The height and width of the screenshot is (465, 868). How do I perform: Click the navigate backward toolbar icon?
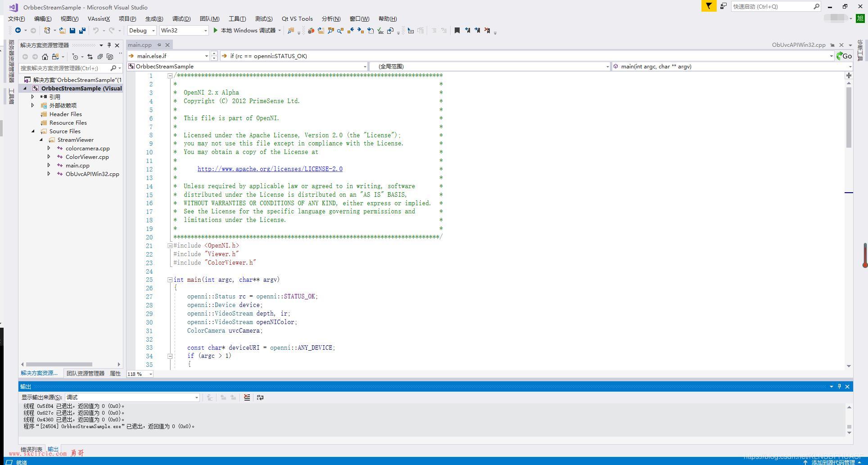pyautogui.click(x=18, y=31)
